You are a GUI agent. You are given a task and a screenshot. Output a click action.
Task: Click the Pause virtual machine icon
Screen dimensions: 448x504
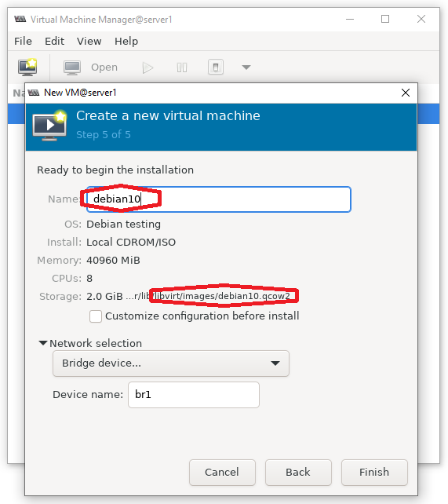pos(182,68)
